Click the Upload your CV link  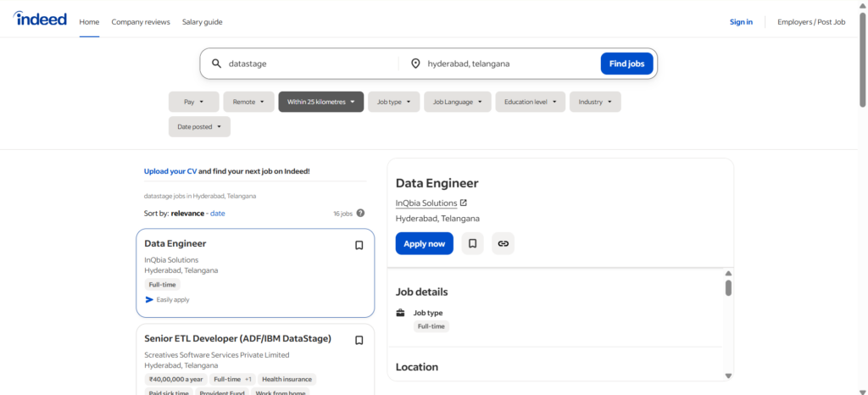point(170,171)
